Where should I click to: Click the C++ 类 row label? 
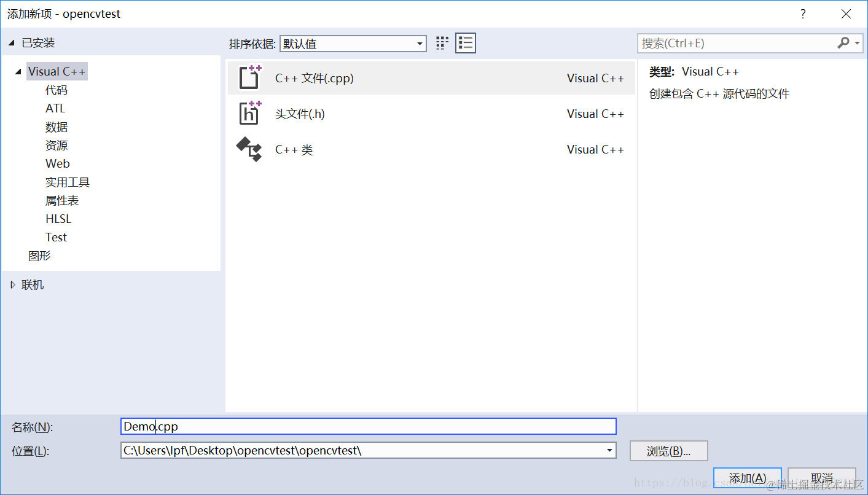point(294,149)
